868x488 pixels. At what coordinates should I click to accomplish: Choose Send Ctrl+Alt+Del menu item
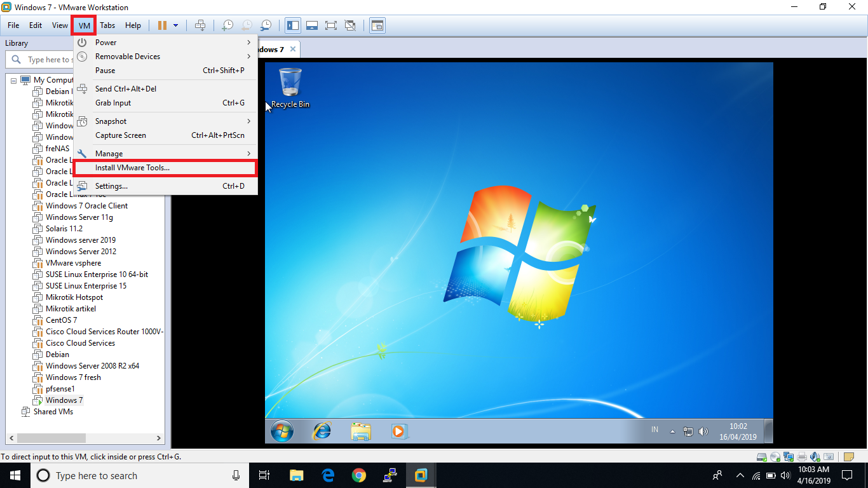click(165, 89)
